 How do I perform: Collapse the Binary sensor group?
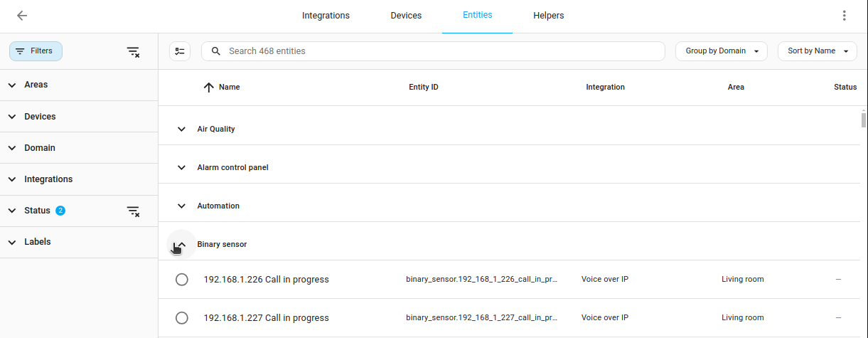pyautogui.click(x=181, y=244)
